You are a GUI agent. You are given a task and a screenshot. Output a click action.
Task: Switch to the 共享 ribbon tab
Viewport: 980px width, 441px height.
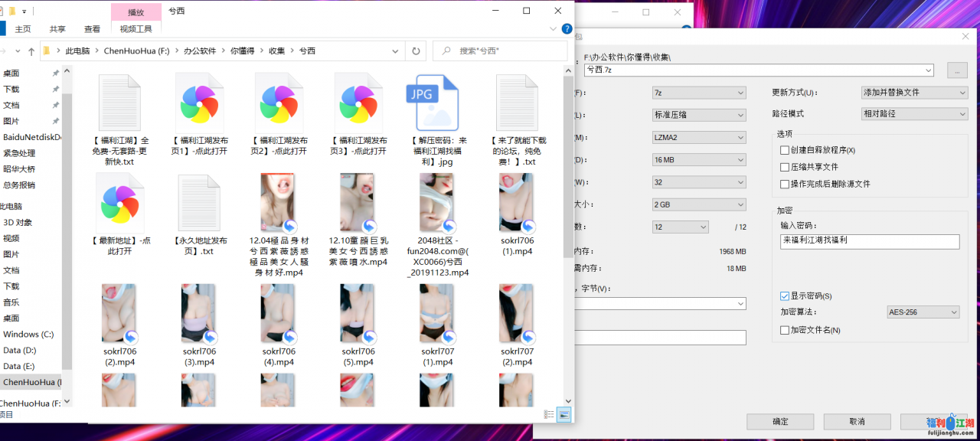(57, 29)
